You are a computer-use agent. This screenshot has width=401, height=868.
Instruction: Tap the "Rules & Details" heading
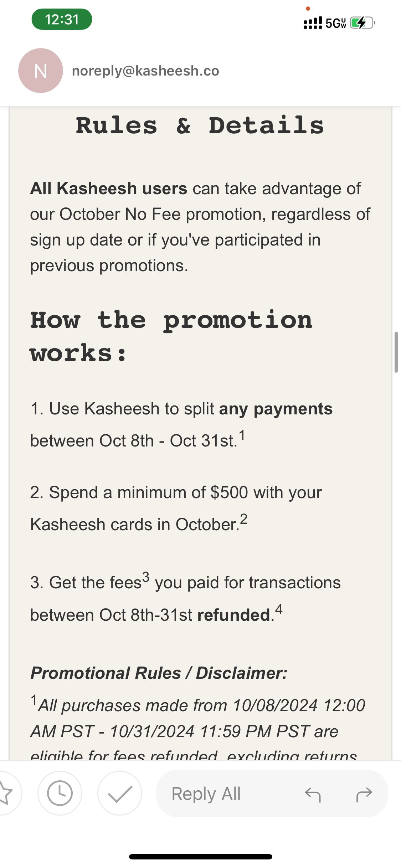200,125
